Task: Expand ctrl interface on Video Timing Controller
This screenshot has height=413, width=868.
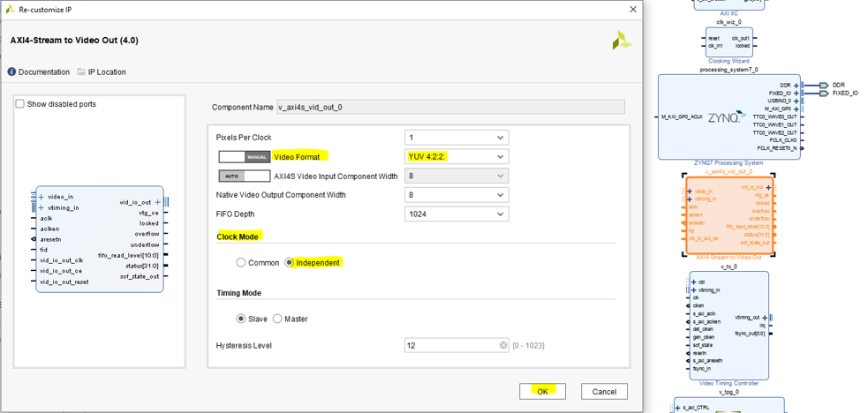Action: coord(694,282)
